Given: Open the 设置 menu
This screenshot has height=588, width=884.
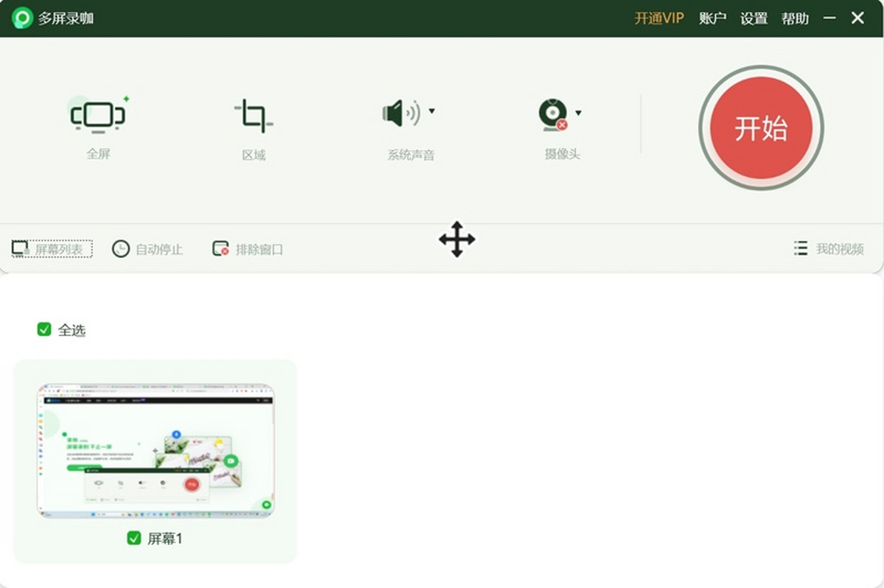Looking at the screenshot, I should click(754, 18).
